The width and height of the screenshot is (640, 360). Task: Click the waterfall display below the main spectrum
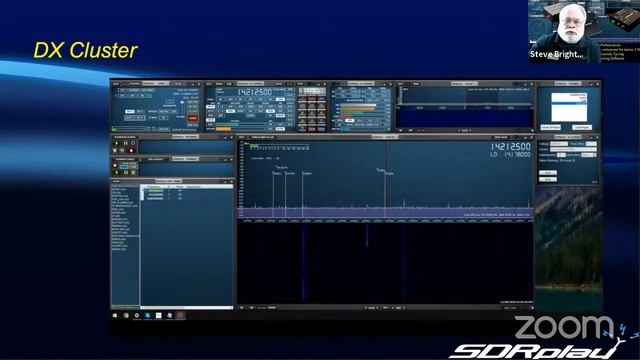tap(385, 263)
